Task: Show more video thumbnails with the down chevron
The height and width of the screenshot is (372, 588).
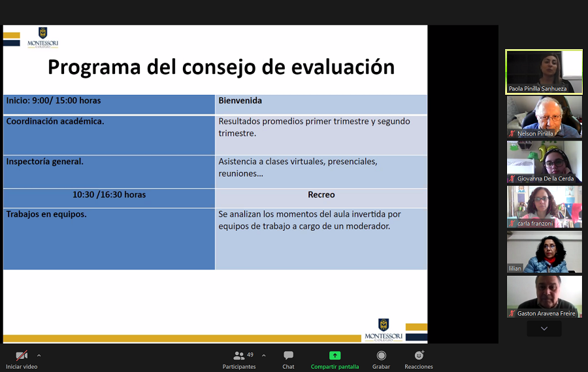Action: click(544, 328)
